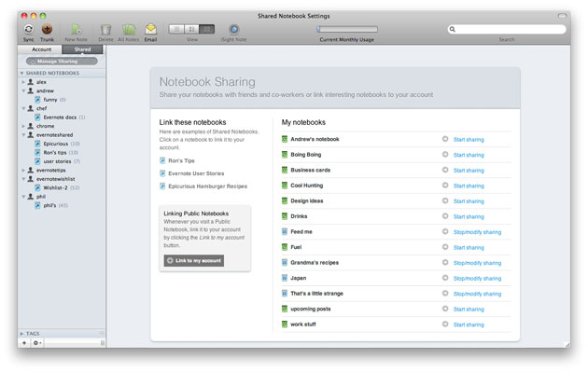The height and width of the screenshot is (372, 588).
Task: Click Evernote User Stories link icon
Action: (x=162, y=173)
